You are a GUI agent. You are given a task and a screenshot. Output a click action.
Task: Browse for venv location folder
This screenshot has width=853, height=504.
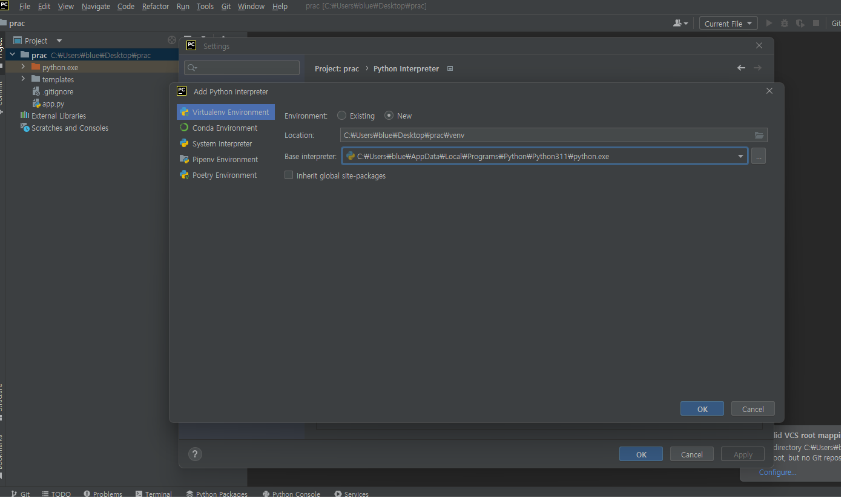click(x=759, y=135)
